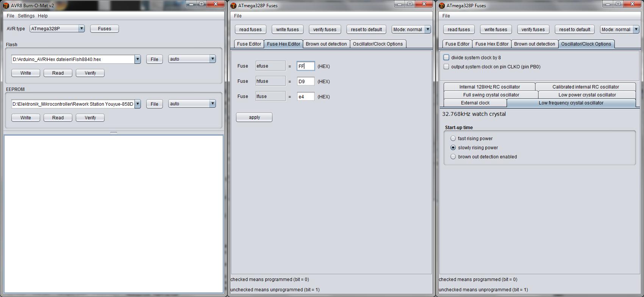Click 'verify fuses' in middle Fuses window
644x297 pixels.
(325, 29)
